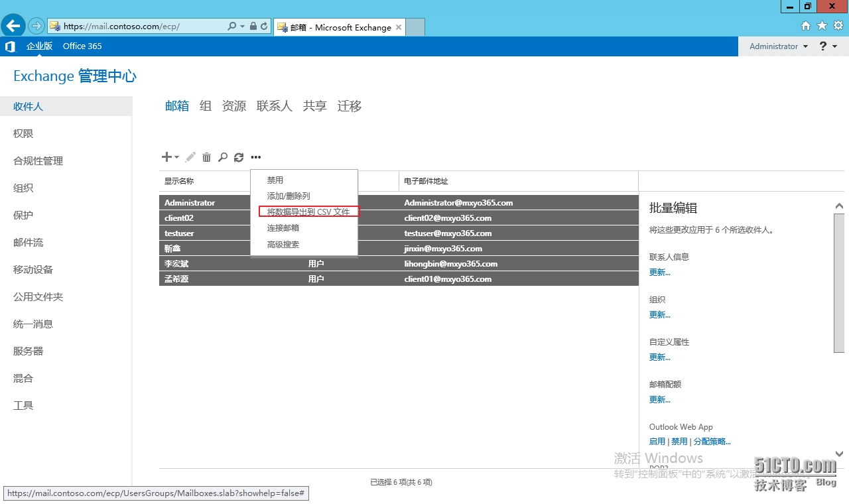Click the search magnifier icon in toolbar
Screen dimensions: 849x504
click(x=223, y=157)
